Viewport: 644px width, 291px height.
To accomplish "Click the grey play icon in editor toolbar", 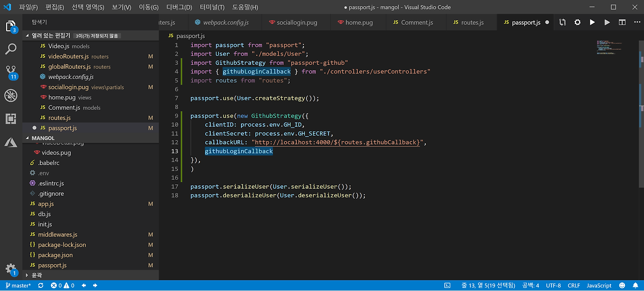I will tap(607, 22).
